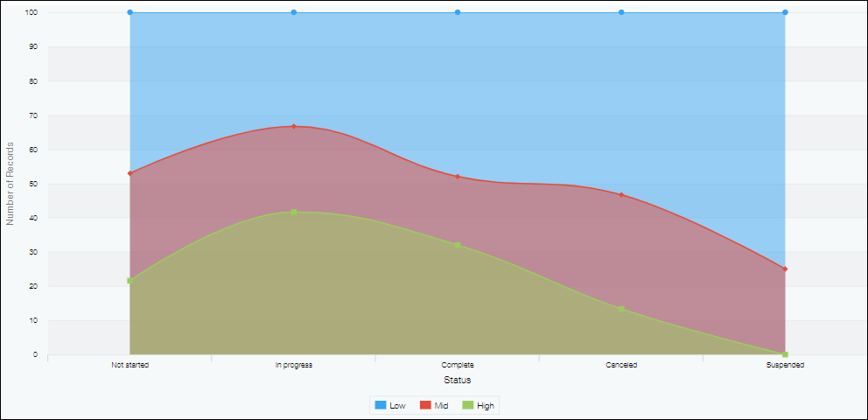Hide the Mid series via legend label
Image resolution: width=868 pixels, height=420 pixels.
pyautogui.click(x=441, y=406)
